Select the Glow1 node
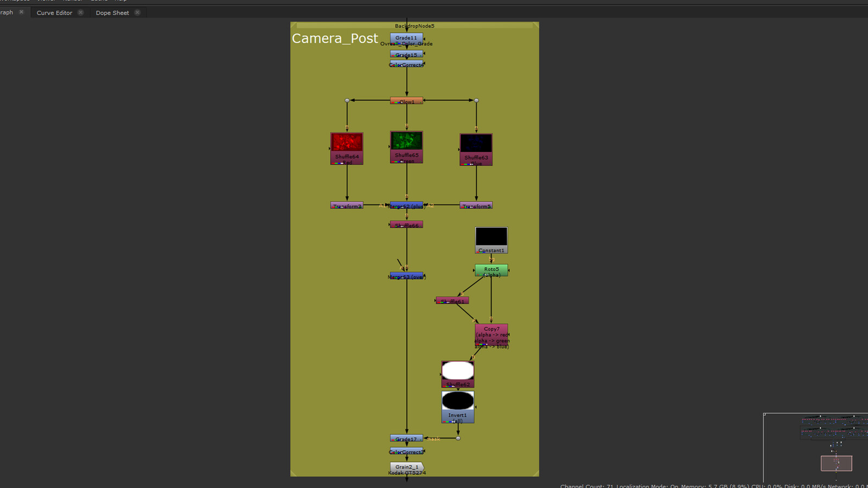The height and width of the screenshot is (488, 868). point(406,101)
